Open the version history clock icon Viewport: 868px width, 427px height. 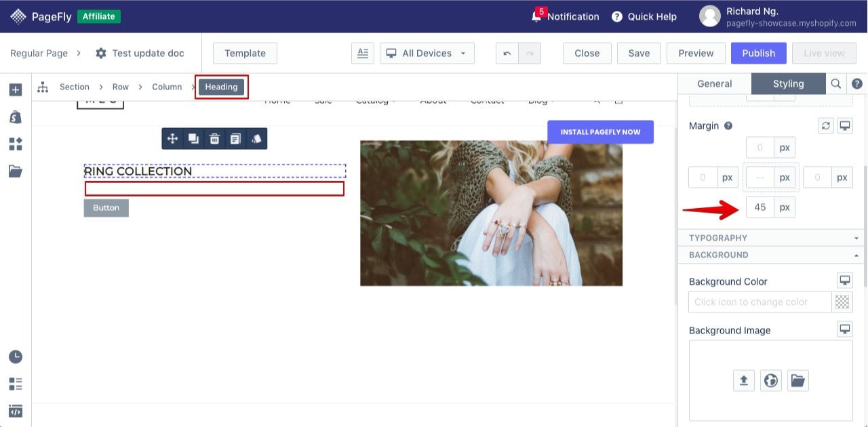coord(16,357)
